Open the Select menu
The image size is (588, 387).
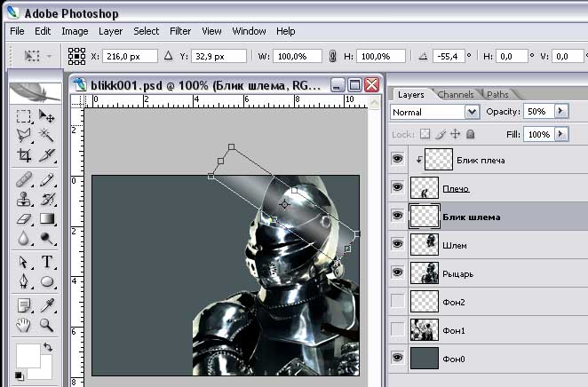[x=147, y=31]
